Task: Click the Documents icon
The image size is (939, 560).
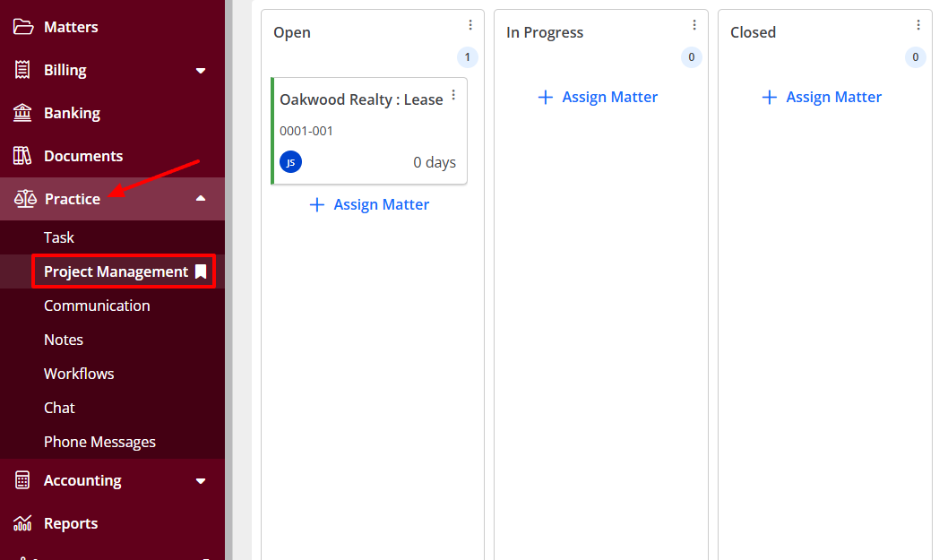Action: [x=23, y=156]
